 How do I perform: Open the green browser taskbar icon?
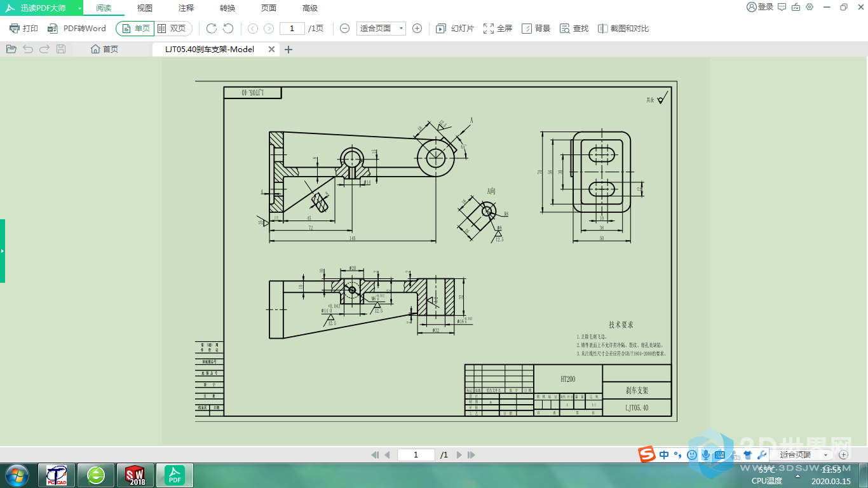[x=97, y=475]
